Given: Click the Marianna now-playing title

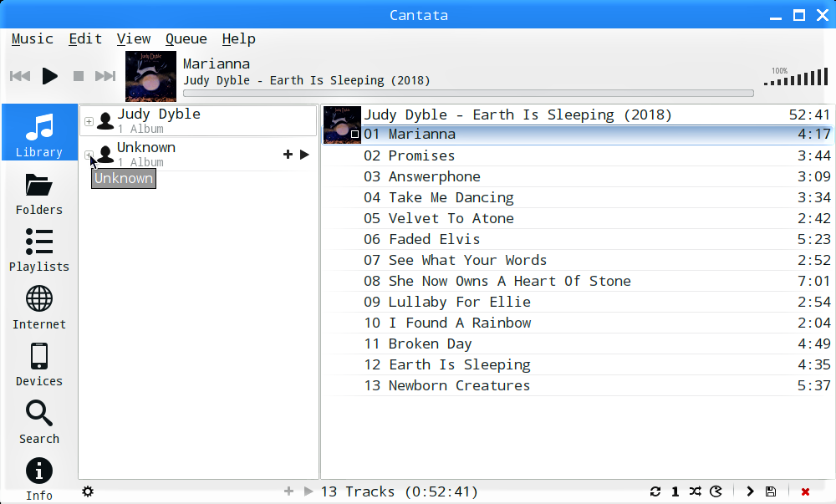Looking at the screenshot, I should click(x=217, y=64).
